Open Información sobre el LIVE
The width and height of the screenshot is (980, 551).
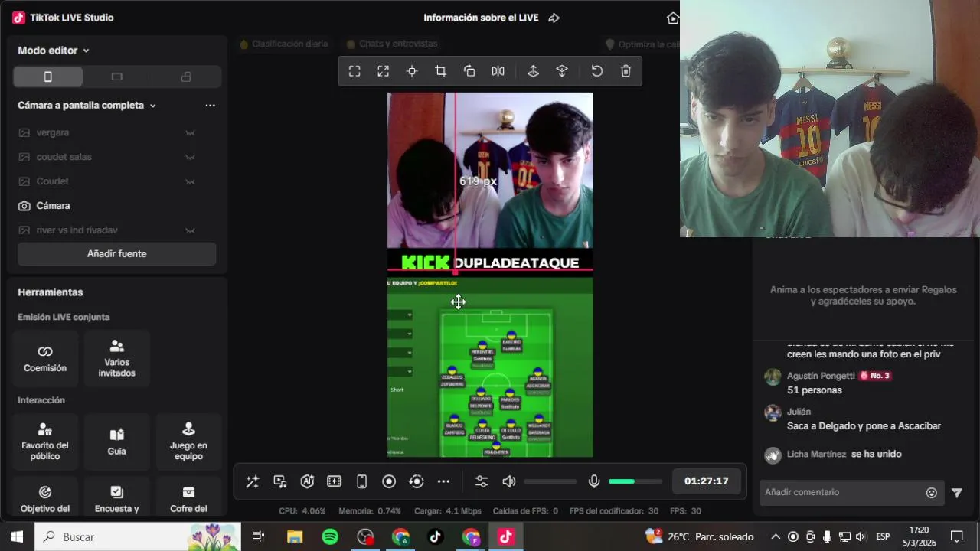(481, 18)
